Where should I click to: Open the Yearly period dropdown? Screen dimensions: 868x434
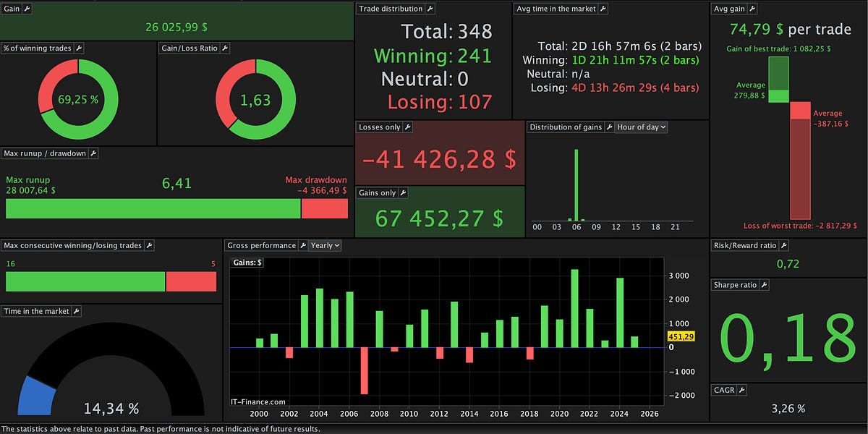(325, 246)
